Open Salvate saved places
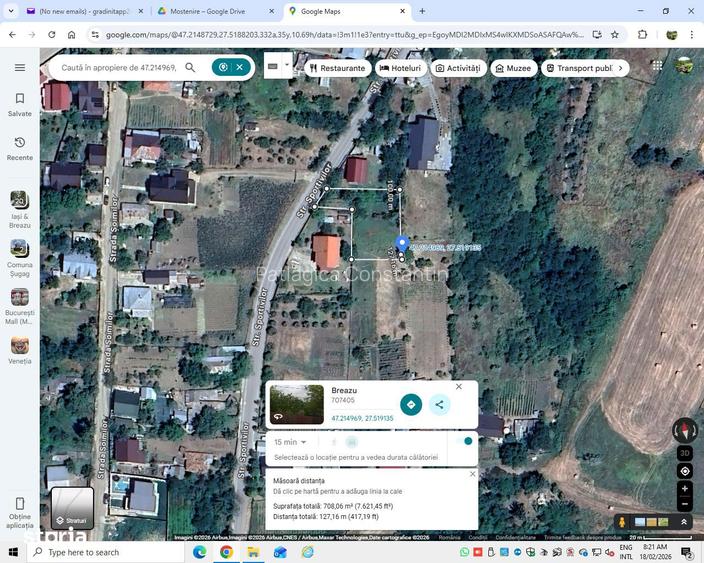The width and height of the screenshot is (704, 563). (x=19, y=104)
